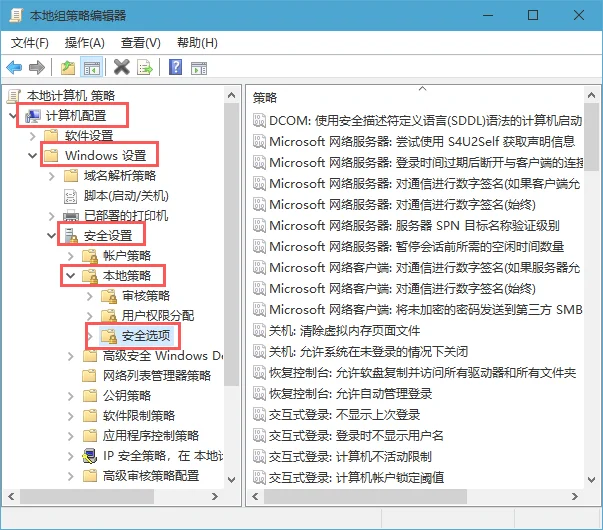The width and height of the screenshot is (603, 530).
Task: Click the Back arrow toolbar icon
Action: [15, 68]
